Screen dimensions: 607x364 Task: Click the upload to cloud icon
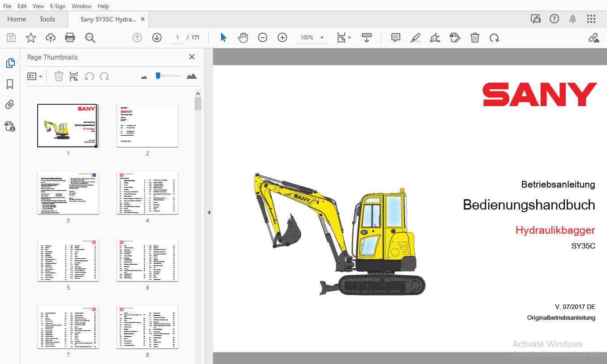pyautogui.click(x=51, y=38)
